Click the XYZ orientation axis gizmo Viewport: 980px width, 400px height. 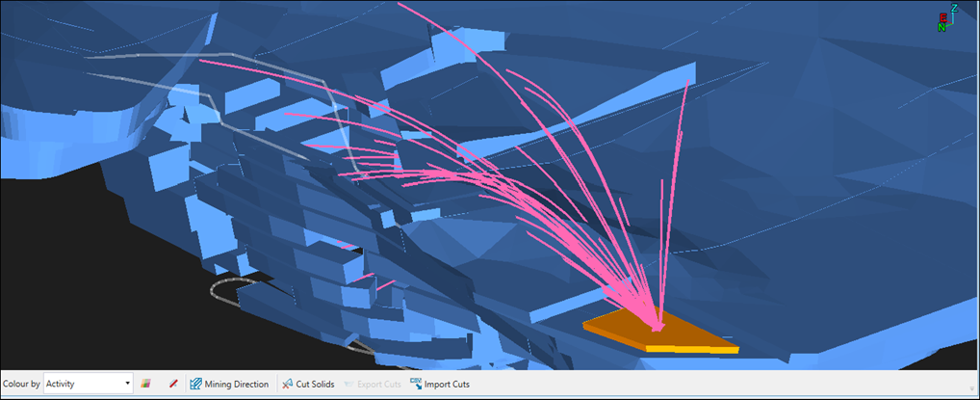pyautogui.click(x=948, y=18)
